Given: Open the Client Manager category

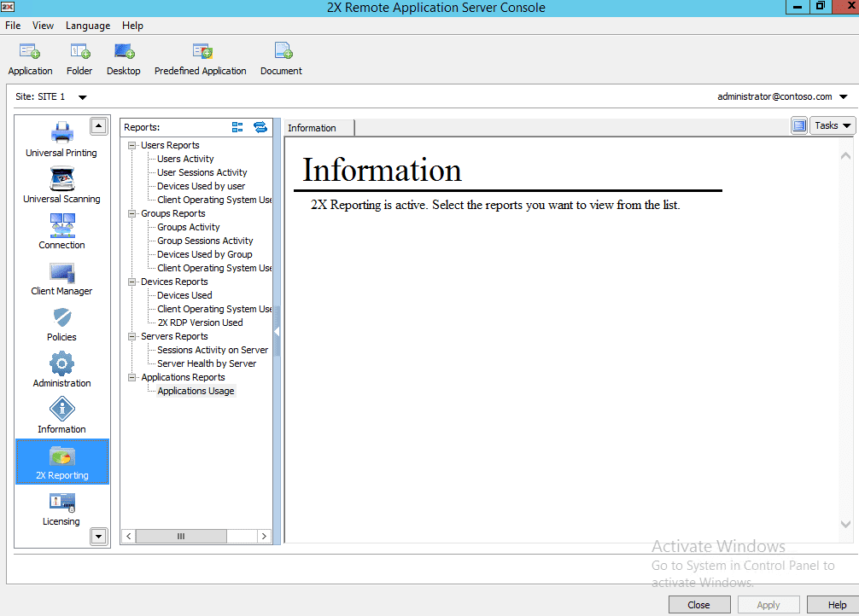Looking at the screenshot, I should [x=61, y=277].
